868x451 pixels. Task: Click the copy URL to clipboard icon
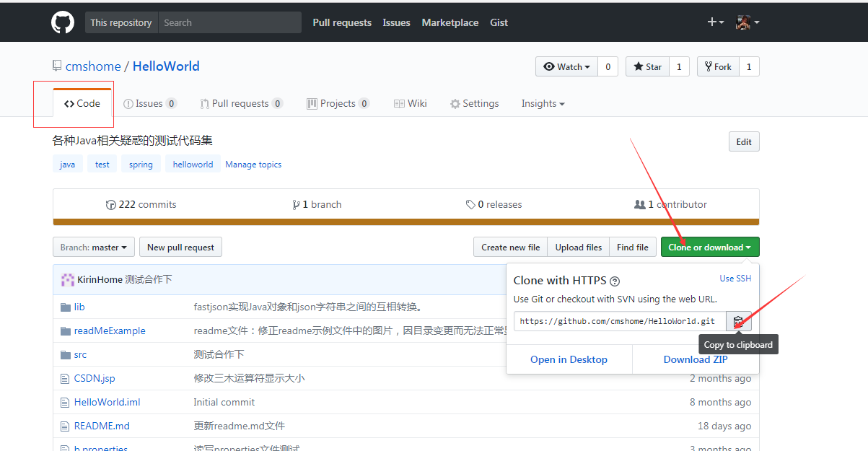point(738,321)
